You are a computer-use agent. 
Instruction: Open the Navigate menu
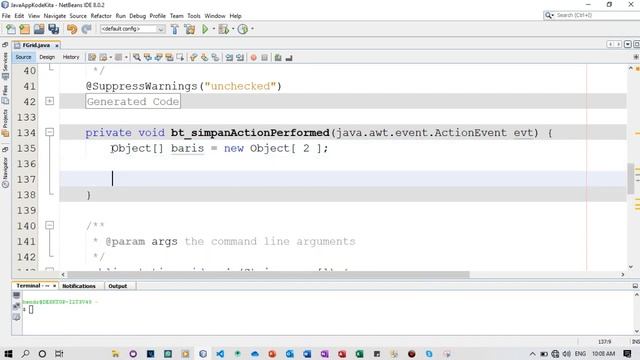(55, 16)
